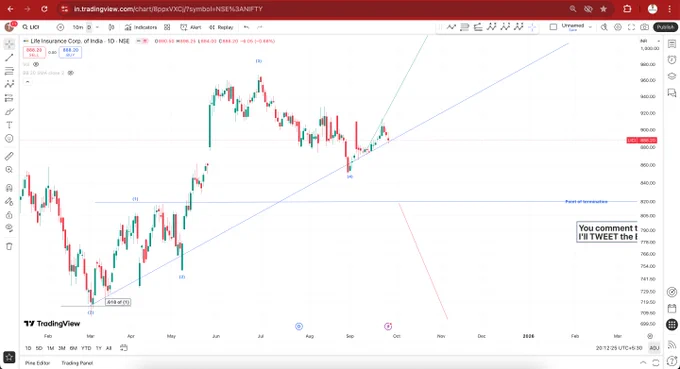
Task: Select the 5D date range
Action: tap(39, 348)
